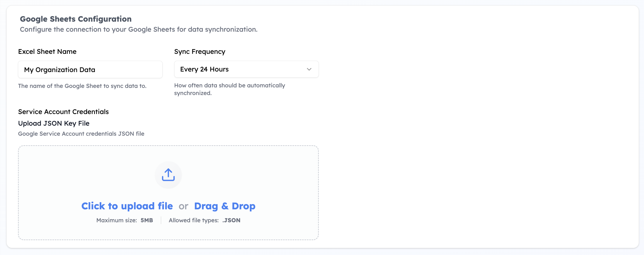
Task: Click the Google Sheet name helper text
Action: 82,86
